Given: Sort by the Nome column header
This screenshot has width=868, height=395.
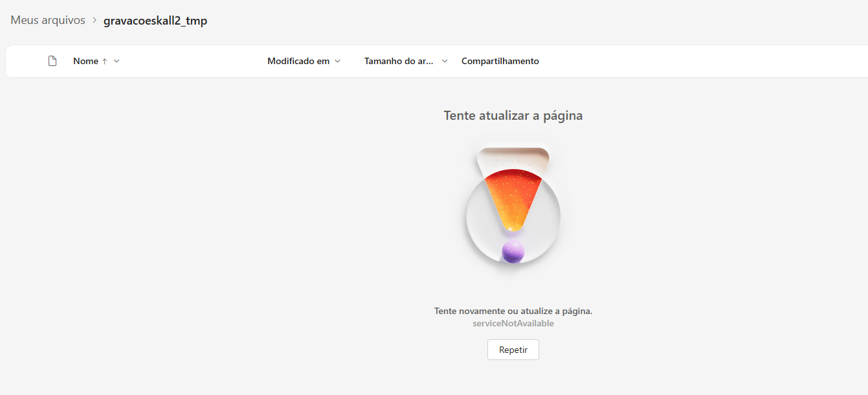Looking at the screenshot, I should [85, 61].
